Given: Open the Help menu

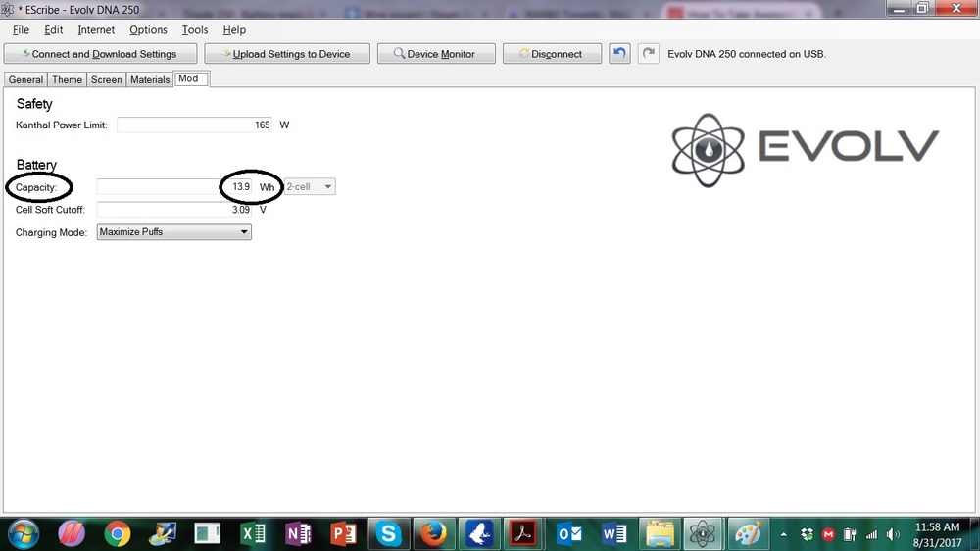Looking at the screenshot, I should point(234,30).
